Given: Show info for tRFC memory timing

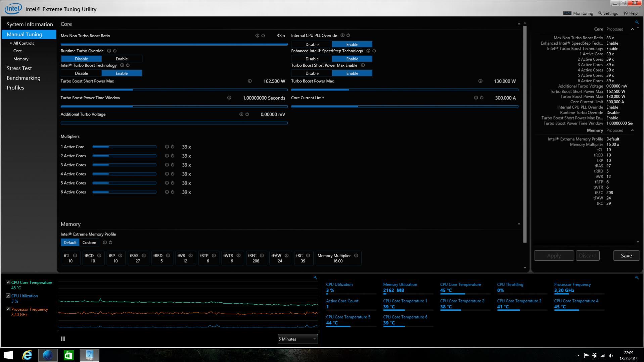Looking at the screenshot, I should coord(262,256).
